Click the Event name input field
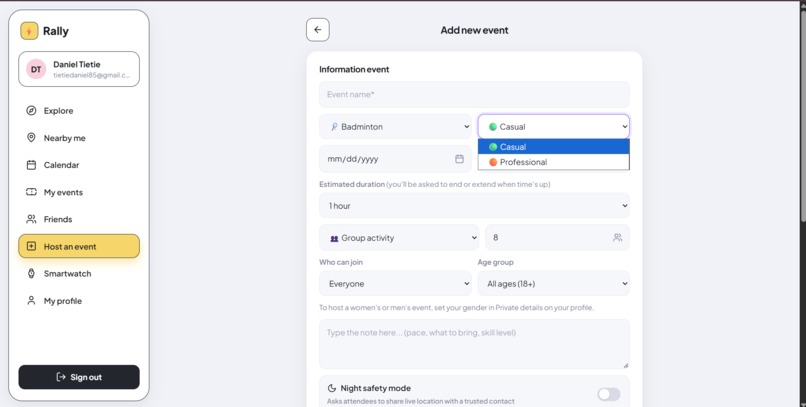 (474, 95)
